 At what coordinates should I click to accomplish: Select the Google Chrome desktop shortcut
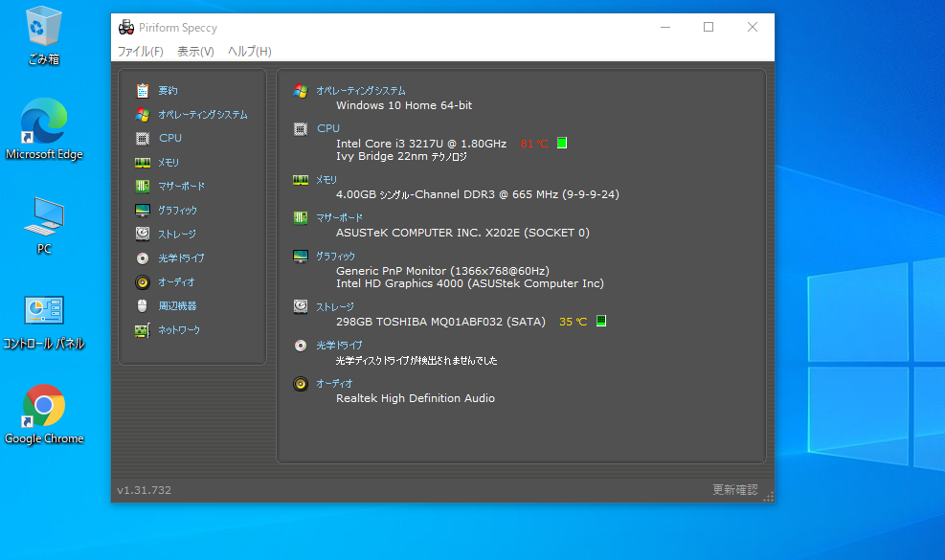click(44, 414)
